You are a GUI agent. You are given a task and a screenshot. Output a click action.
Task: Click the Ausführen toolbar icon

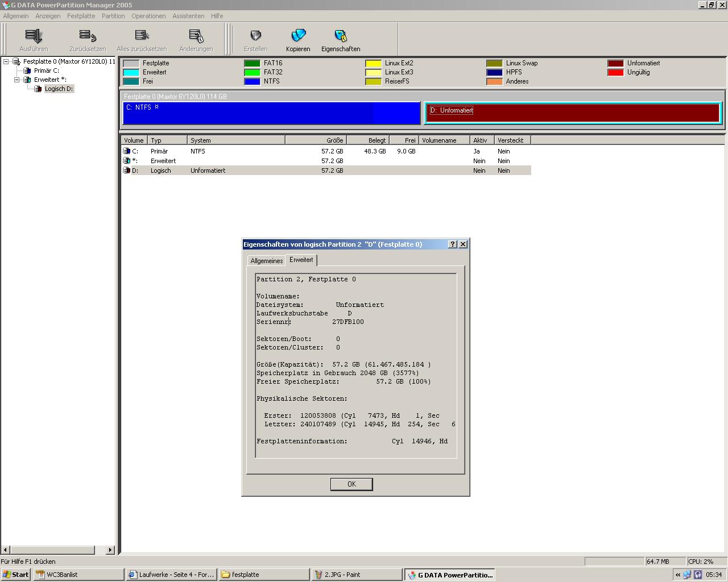pyautogui.click(x=34, y=36)
